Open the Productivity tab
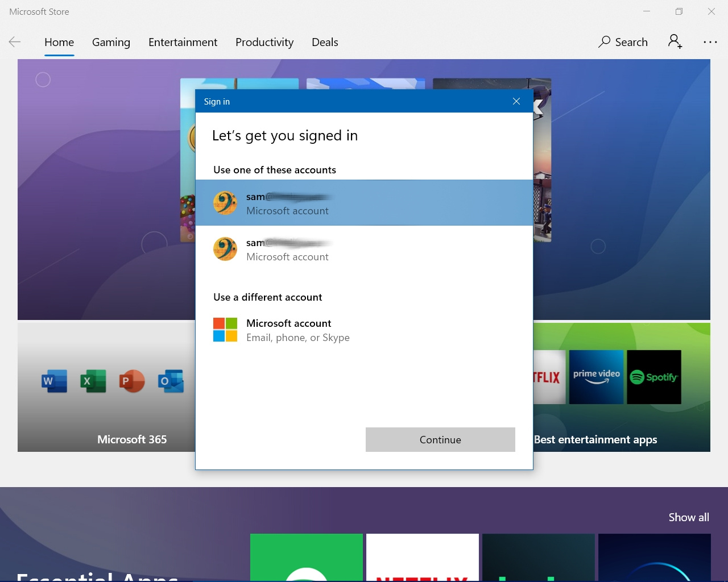This screenshot has width=728, height=582. click(264, 42)
